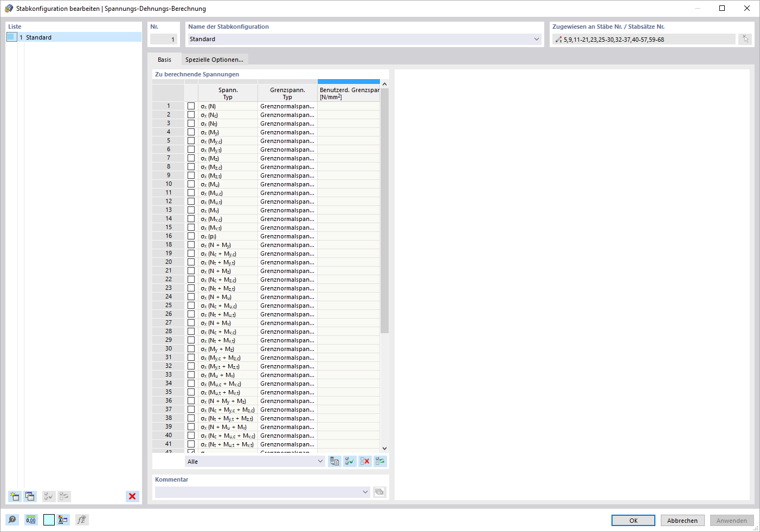
Task: Invert list selection icon in Liste panel
Action: [x=64, y=496]
